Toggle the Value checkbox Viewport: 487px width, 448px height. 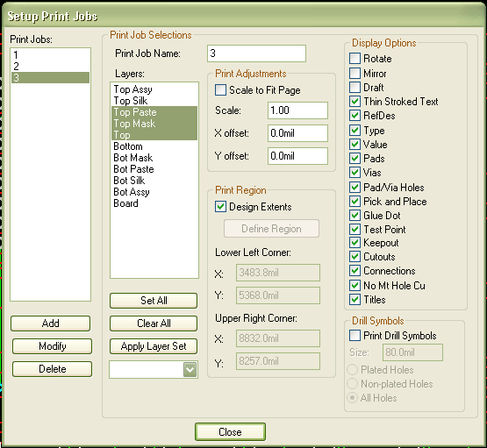point(355,145)
